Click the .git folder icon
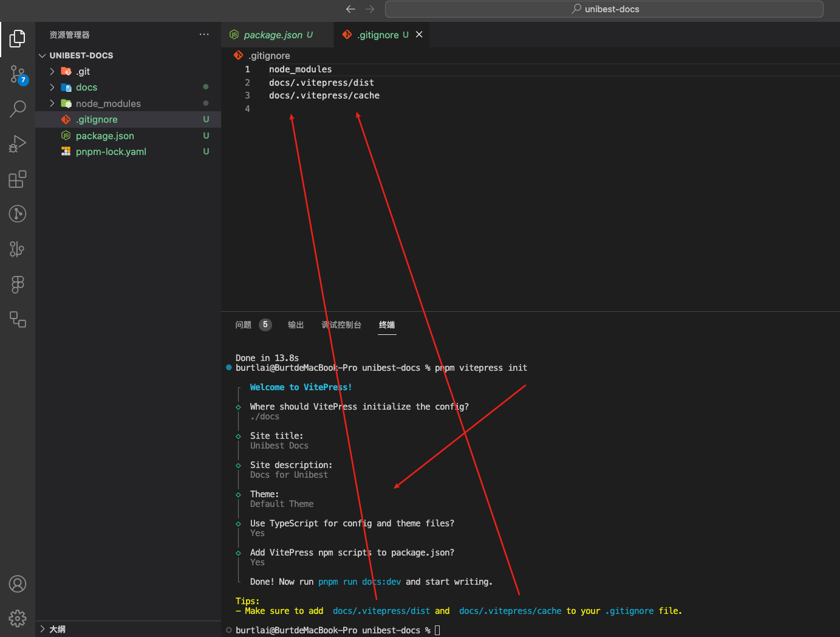Viewport: 840px width, 637px height. [x=66, y=71]
